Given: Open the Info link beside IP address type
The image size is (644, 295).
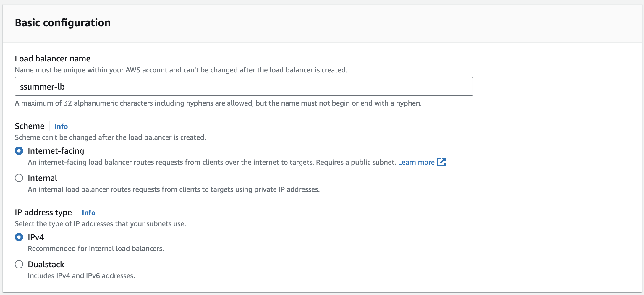Looking at the screenshot, I should pyautogui.click(x=88, y=213).
